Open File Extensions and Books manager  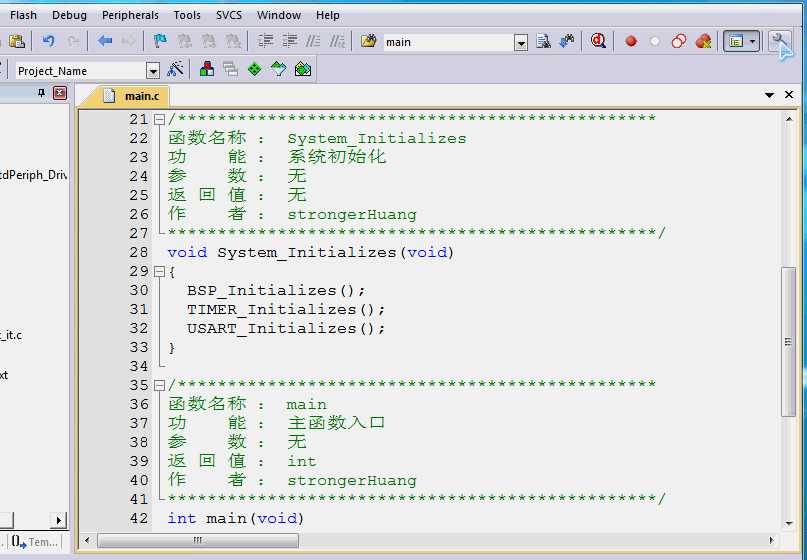(207, 69)
